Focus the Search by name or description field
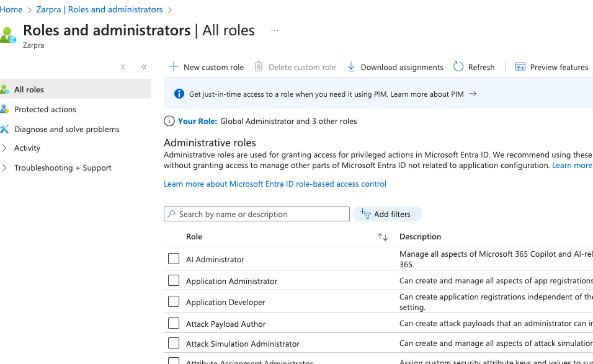Screen dimensions: 593x364 257,214
